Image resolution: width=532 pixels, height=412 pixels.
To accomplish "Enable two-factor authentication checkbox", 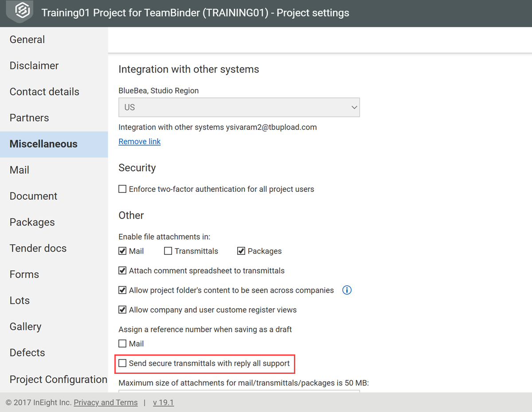I will (x=122, y=189).
